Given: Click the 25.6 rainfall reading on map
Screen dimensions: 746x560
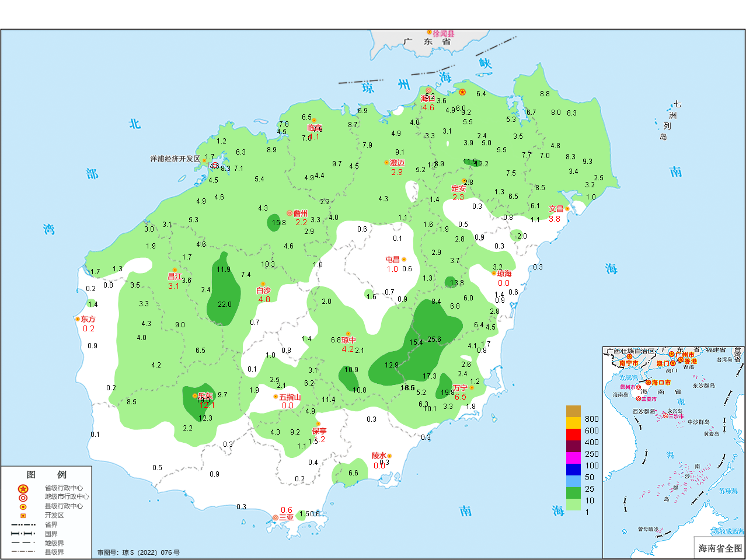Looking at the screenshot, I should pyautogui.click(x=434, y=339).
